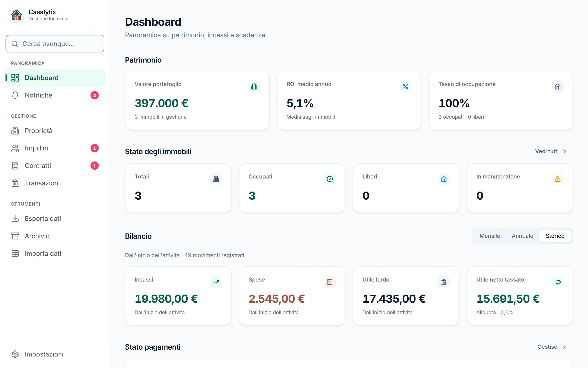Click the red 4 badge on Notifiche

tap(95, 95)
